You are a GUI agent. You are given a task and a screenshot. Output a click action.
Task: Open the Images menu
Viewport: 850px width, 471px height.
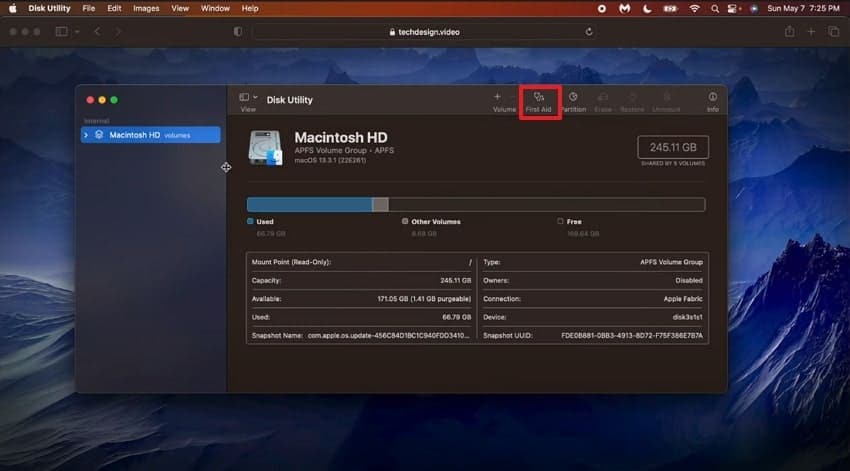point(146,8)
